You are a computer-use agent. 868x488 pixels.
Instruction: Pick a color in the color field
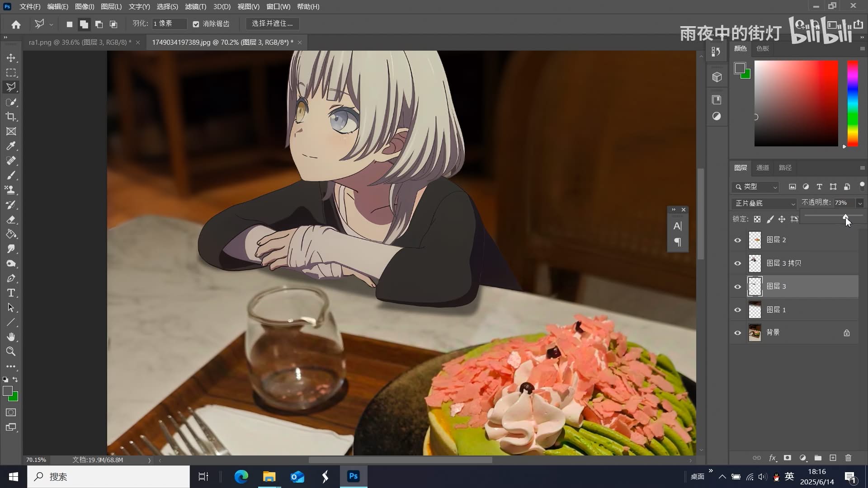coord(796,103)
